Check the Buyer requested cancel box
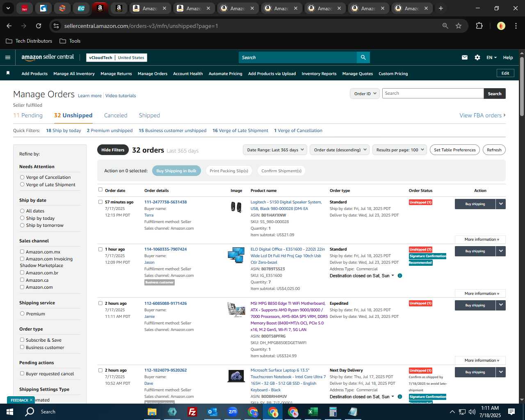This screenshot has width=525, height=420. [22, 374]
